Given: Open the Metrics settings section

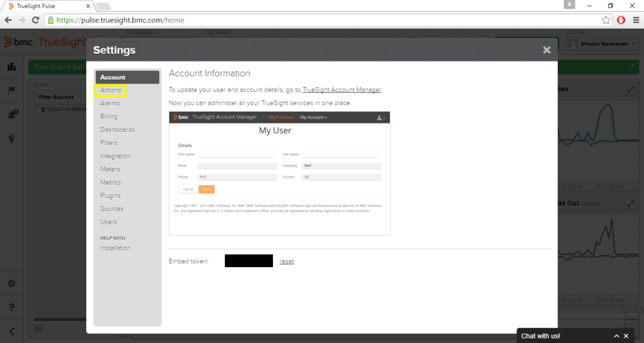Looking at the screenshot, I should [111, 182].
